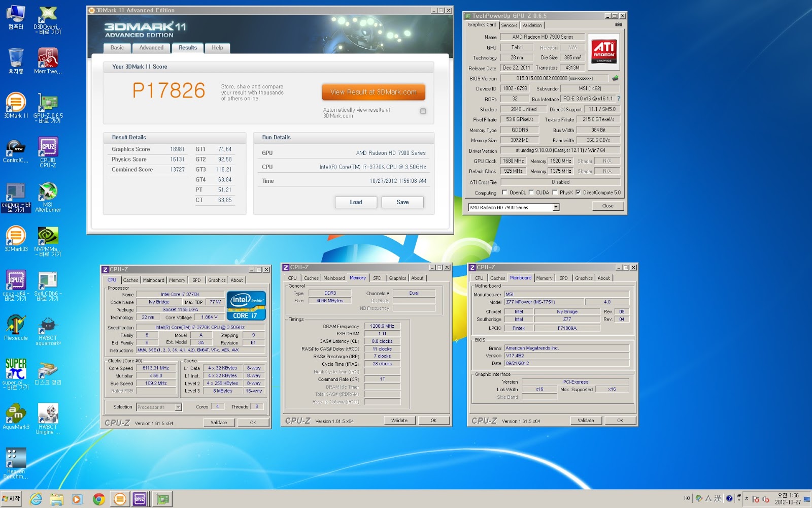Image resolution: width=812 pixels, height=508 pixels.
Task: Click the Close button in GPU-Z
Action: [x=607, y=206]
